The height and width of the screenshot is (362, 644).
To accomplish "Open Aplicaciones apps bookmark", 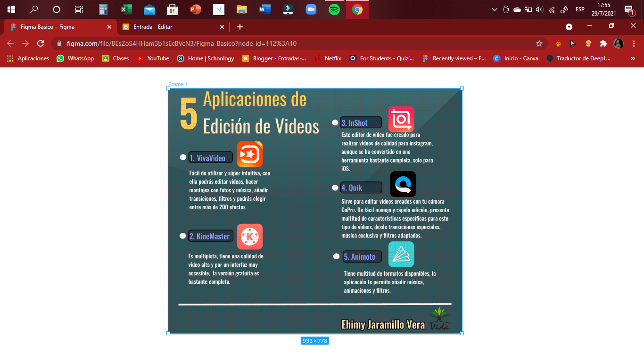I will point(28,58).
